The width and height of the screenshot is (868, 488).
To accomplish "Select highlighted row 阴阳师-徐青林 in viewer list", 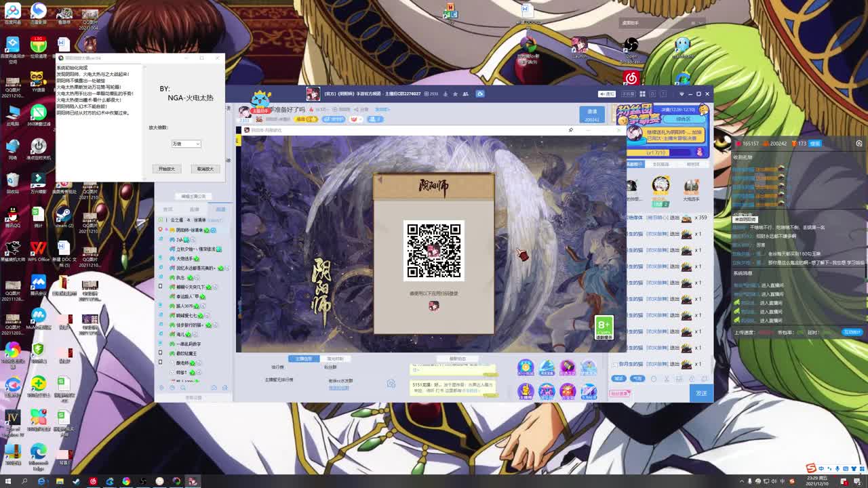I will coord(191,230).
